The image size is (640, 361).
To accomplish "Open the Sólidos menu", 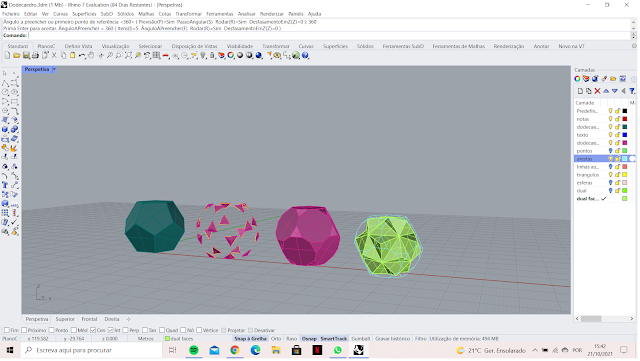I will [x=125, y=14].
